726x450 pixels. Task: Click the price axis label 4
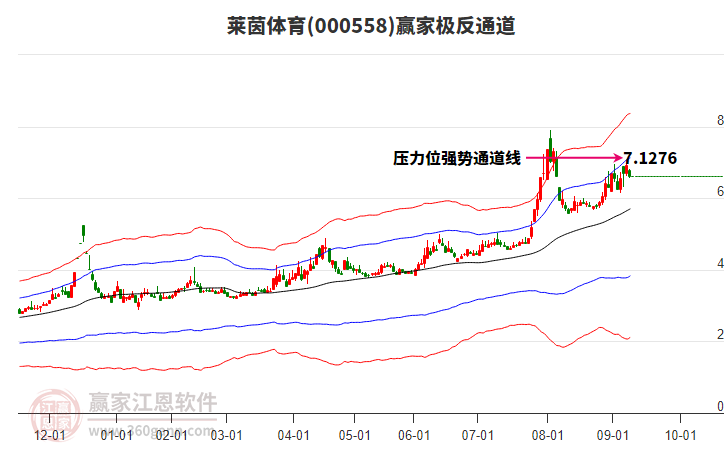(720, 263)
